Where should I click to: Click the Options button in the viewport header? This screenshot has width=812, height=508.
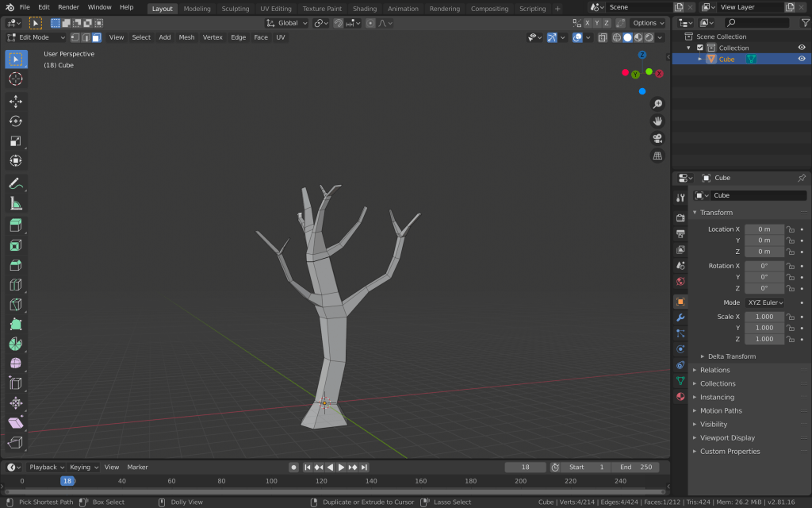tap(648, 23)
